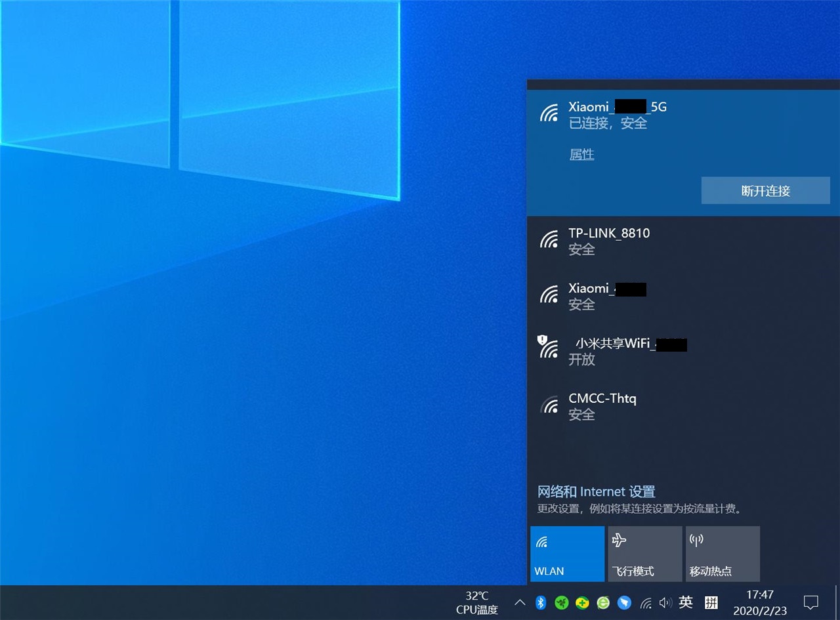
Task: Enable airplane mode (飞行模式) tile
Action: (644, 554)
